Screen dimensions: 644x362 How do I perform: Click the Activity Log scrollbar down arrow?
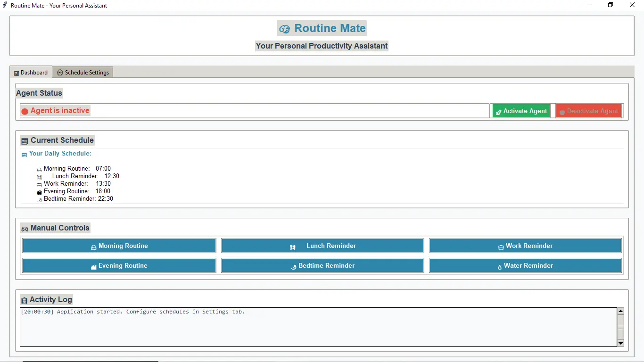[620, 343]
